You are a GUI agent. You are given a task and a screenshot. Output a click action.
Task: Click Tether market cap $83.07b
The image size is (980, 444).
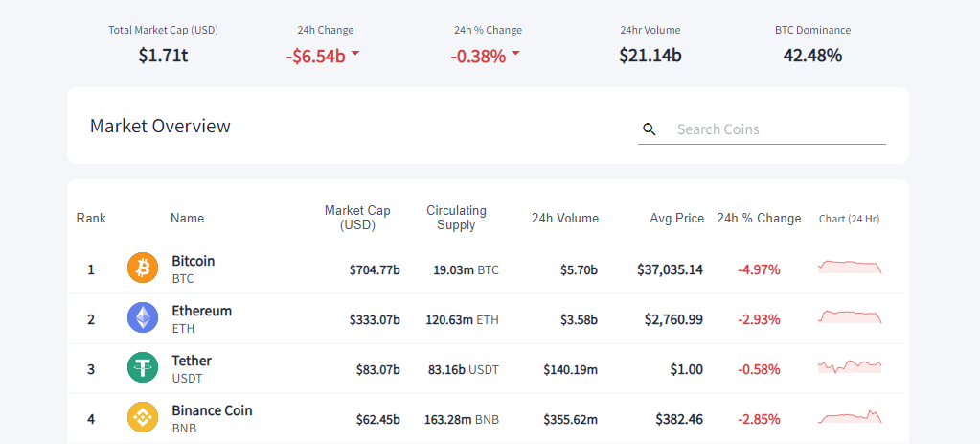(378, 370)
